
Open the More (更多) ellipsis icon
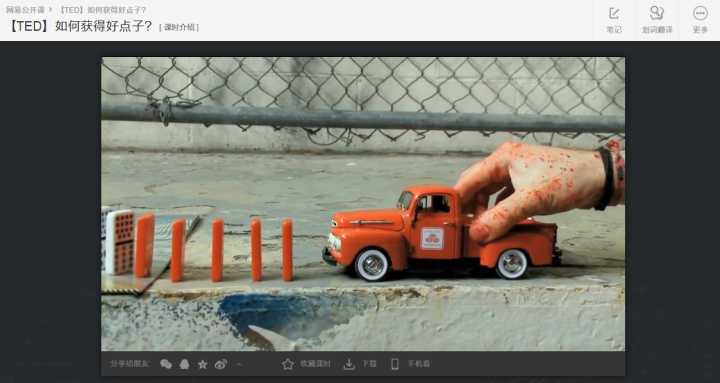point(700,13)
